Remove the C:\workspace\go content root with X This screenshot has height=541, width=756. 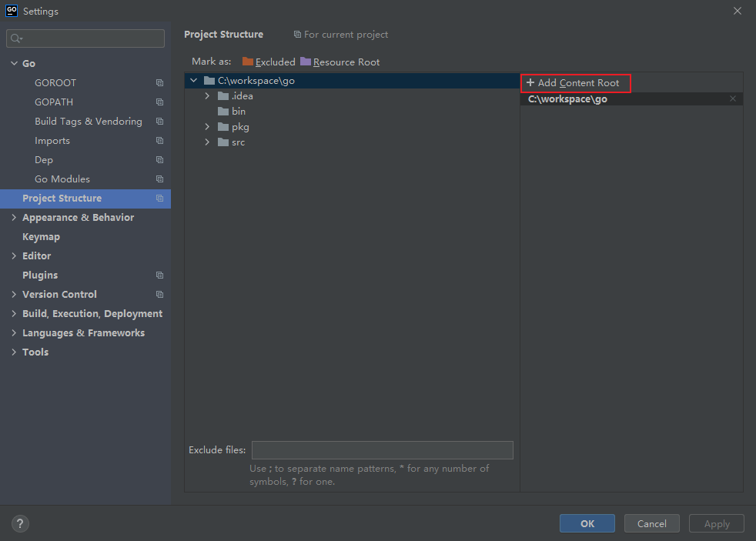tap(732, 99)
